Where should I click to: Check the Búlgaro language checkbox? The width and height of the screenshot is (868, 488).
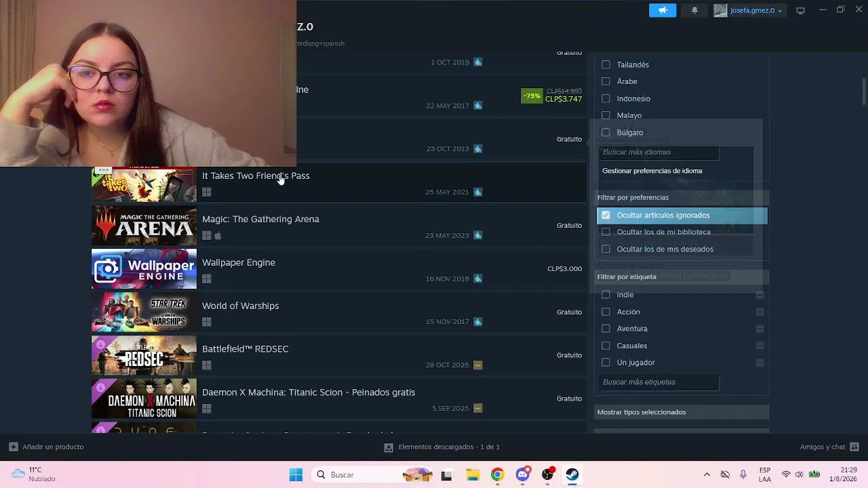point(606,132)
